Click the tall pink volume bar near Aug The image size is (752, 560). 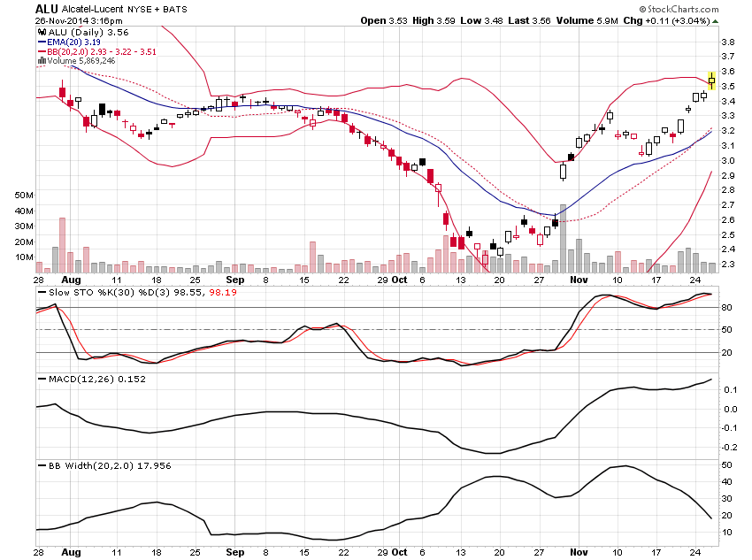pyautogui.click(x=62, y=245)
